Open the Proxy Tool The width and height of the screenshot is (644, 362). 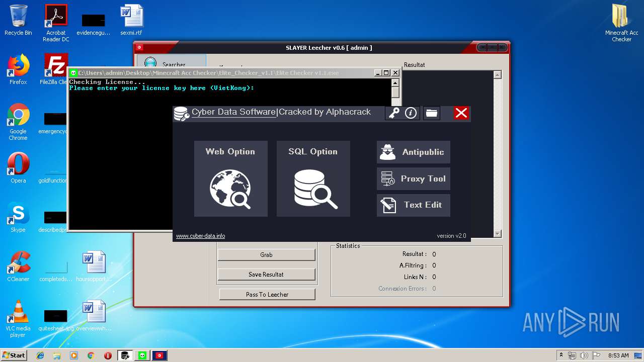[414, 178]
